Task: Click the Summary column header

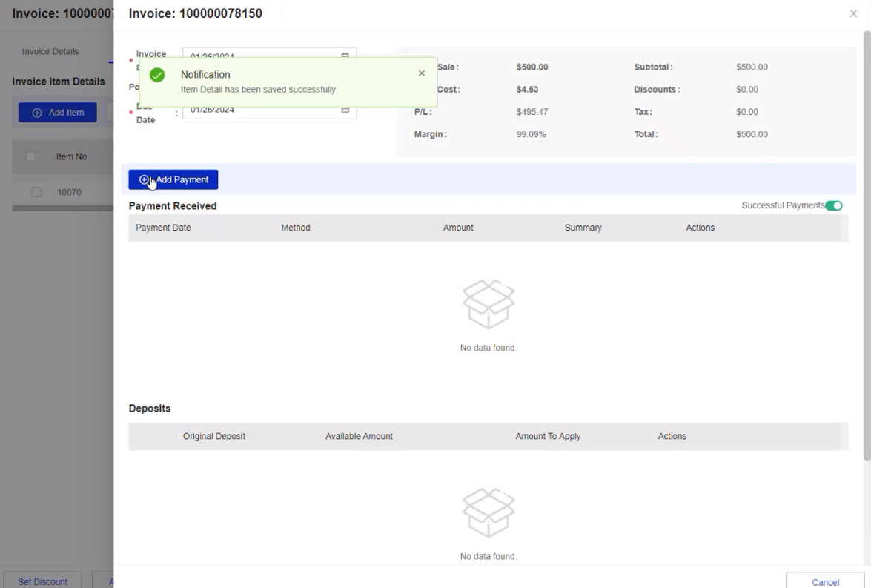Action: (x=583, y=228)
